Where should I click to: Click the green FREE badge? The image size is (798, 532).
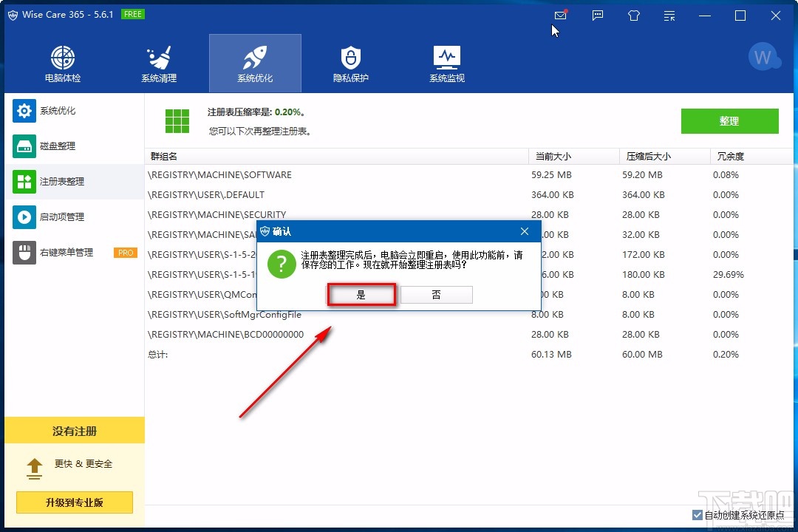pyautogui.click(x=133, y=14)
